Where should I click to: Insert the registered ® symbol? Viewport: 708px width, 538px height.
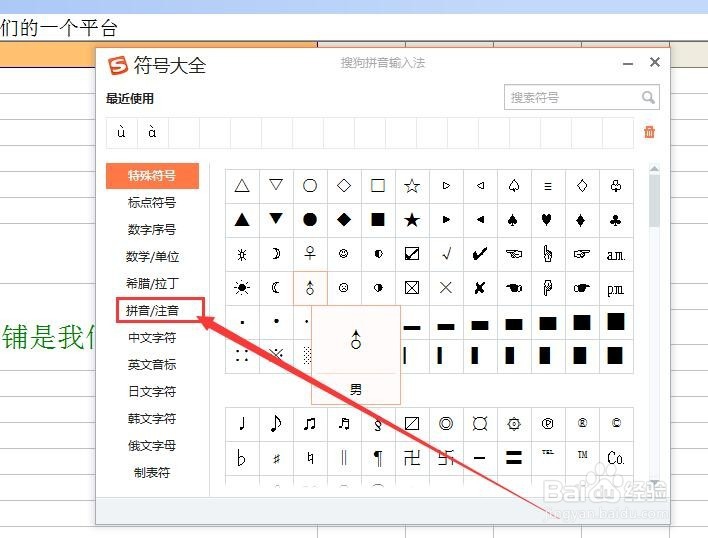pos(582,424)
